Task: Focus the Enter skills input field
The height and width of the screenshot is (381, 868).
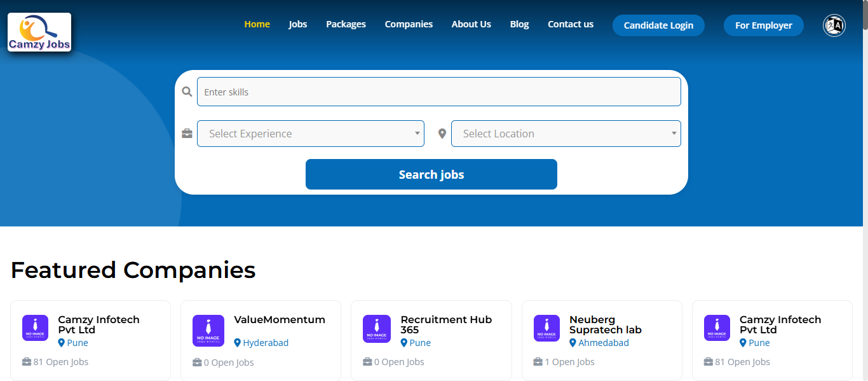Action: point(439,92)
